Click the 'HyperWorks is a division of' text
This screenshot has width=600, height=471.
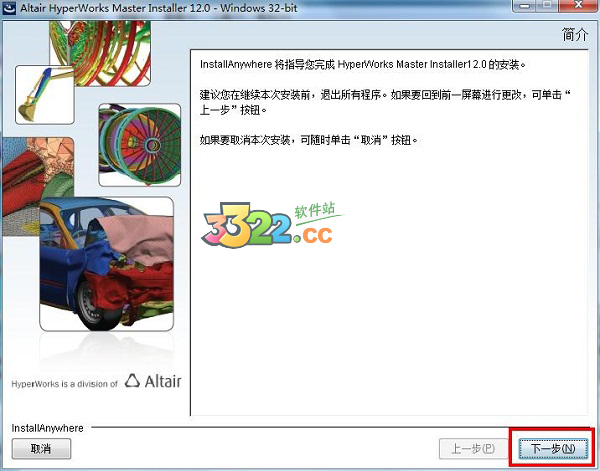pyautogui.click(x=64, y=384)
